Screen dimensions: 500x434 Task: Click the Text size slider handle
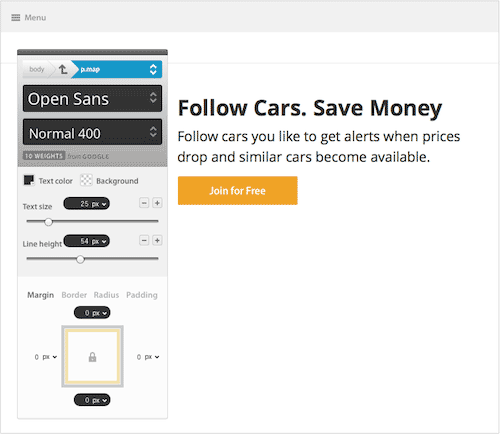(48, 222)
